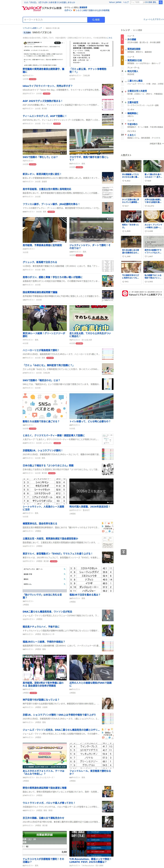Open article Idiosライブのライバーセット、完売は早すぎ?
This screenshot has height=868, width=164.
[x=47, y=86]
